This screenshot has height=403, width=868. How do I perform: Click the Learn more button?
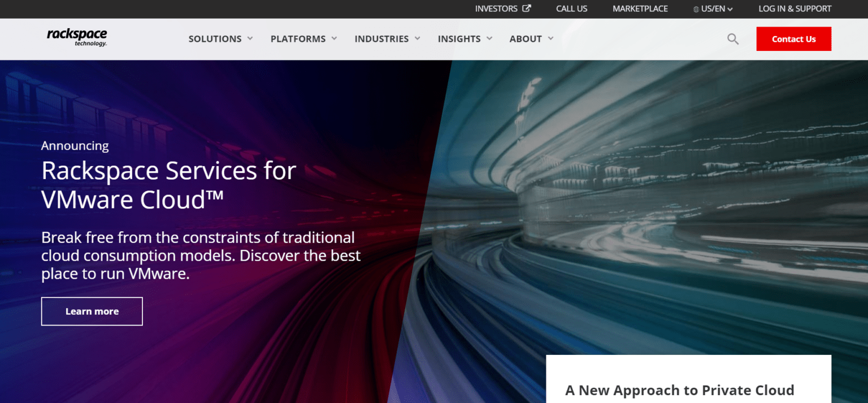92,311
